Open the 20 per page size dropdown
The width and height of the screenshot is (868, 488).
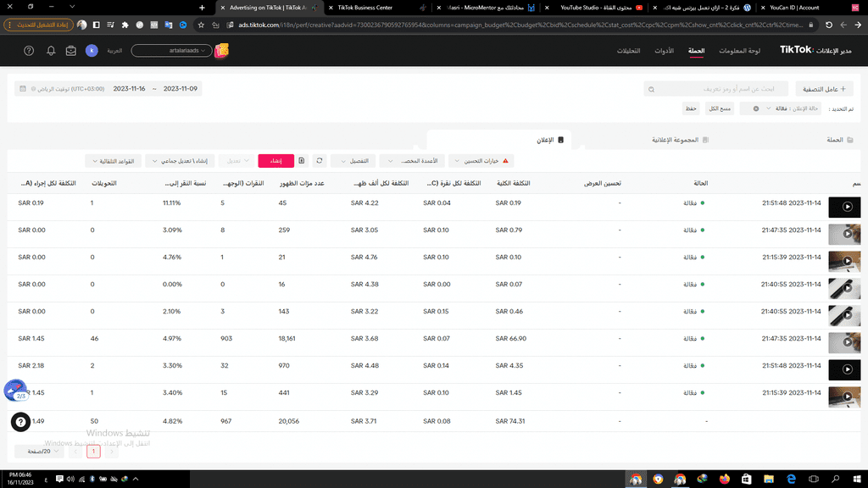tap(39, 452)
